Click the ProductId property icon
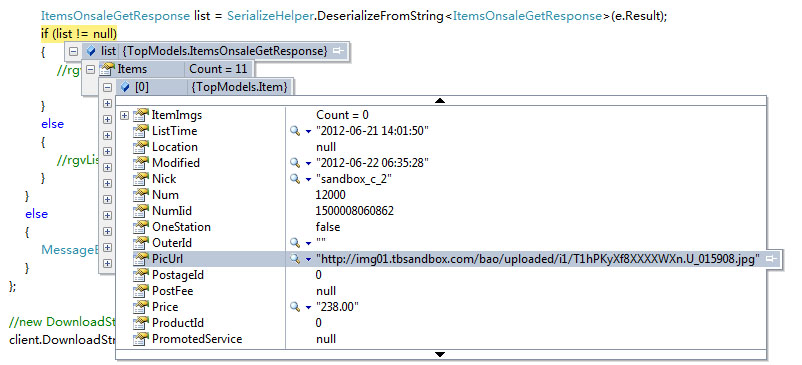The image size is (802, 365). coord(140,323)
